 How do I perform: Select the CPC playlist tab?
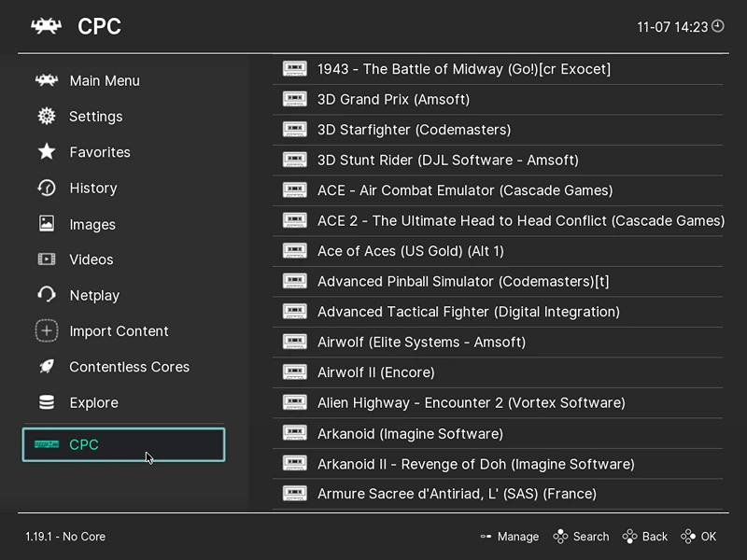123,445
